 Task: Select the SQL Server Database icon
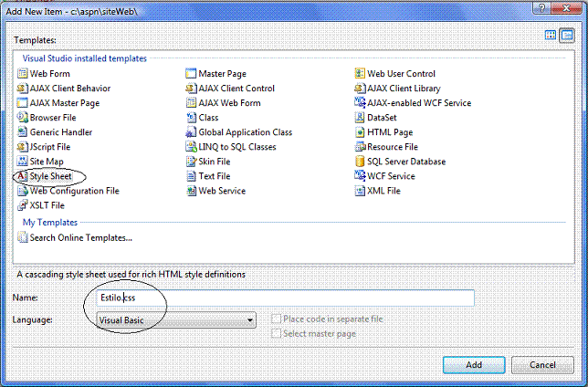tap(360, 162)
